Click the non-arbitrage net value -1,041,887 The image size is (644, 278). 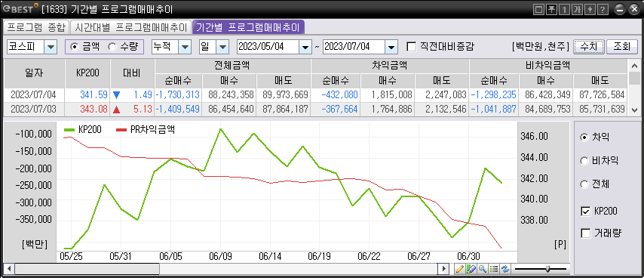coord(493,110)
